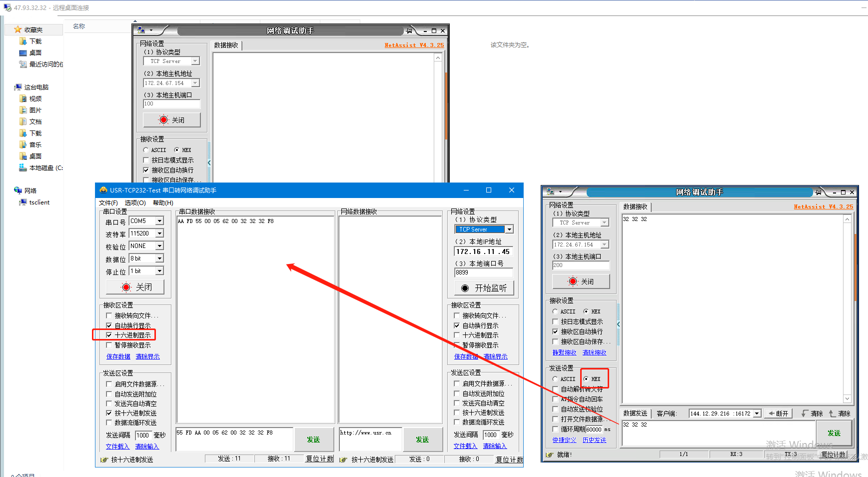The height and width of the screenshot is (477, 868).
Task: Uncheck 十六进制显示 in the serial receive settings
Action: pos(109,335)
